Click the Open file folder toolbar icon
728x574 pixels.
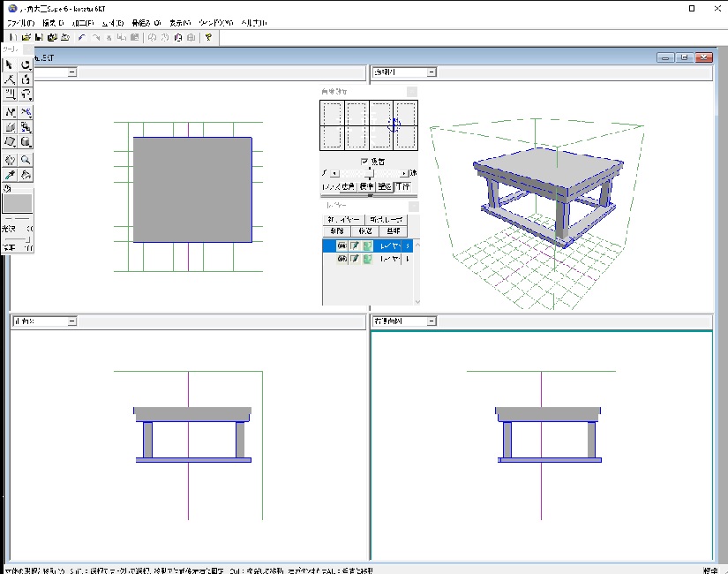[26, 38]
